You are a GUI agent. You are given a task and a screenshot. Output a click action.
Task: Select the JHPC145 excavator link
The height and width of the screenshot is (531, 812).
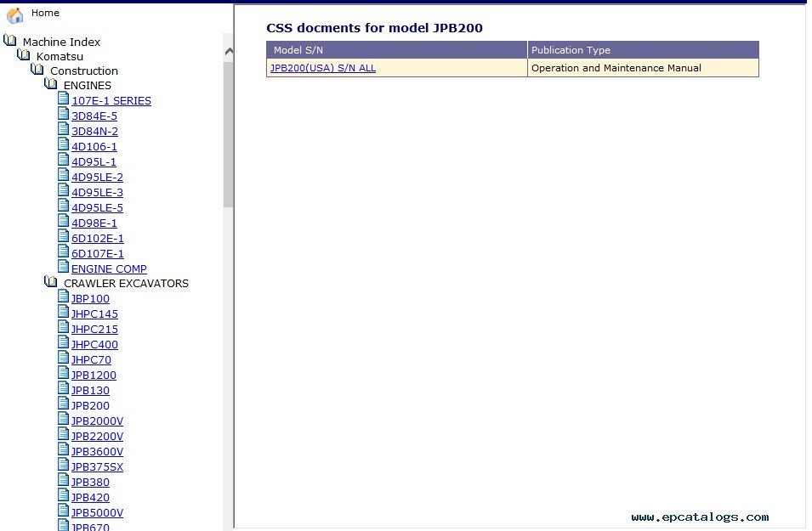click(x=94, y=314)
